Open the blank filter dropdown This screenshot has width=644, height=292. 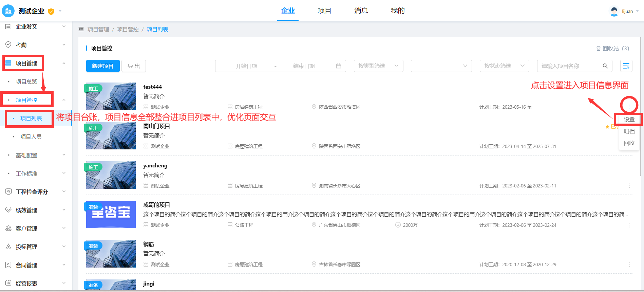(441, 66)
